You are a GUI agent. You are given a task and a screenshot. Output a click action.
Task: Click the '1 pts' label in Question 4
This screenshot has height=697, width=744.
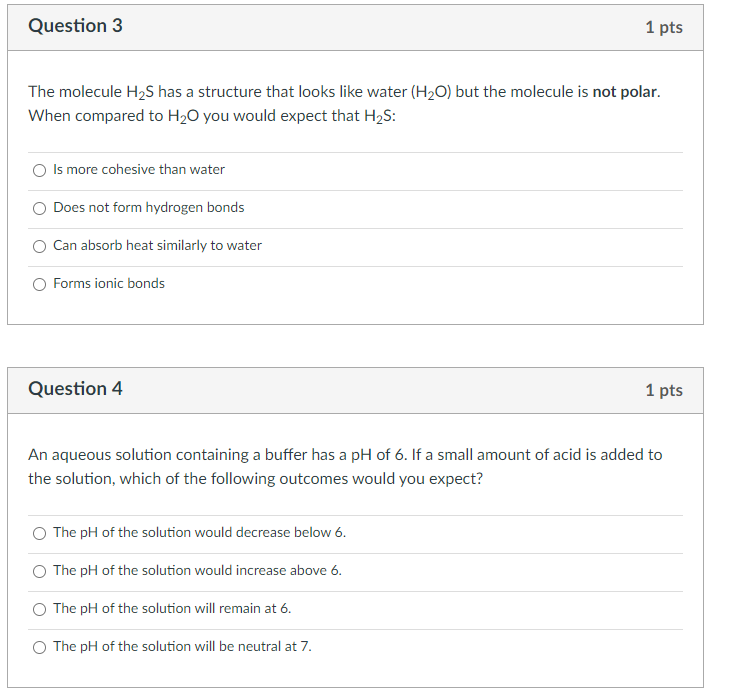click(664, 390)
